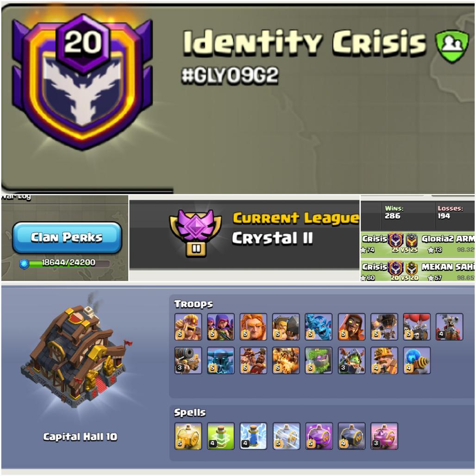Select the Skeleton Barrels balloon icon

coord(417,326)
